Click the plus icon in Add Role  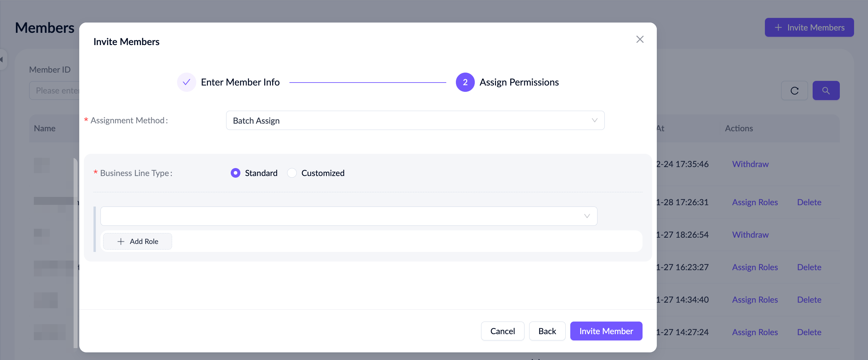point(121,241)
